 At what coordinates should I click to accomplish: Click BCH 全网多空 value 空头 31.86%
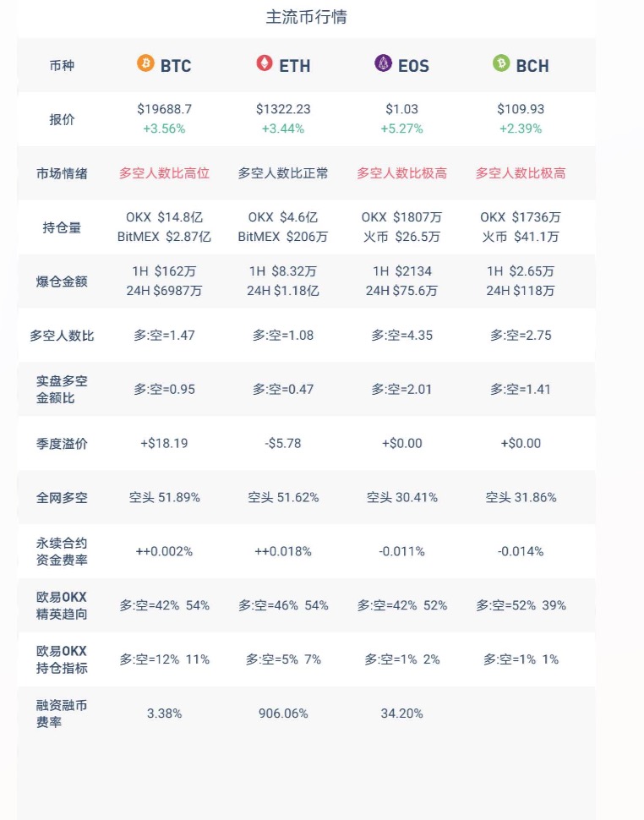pyautogui.click(x=521, y=497)
